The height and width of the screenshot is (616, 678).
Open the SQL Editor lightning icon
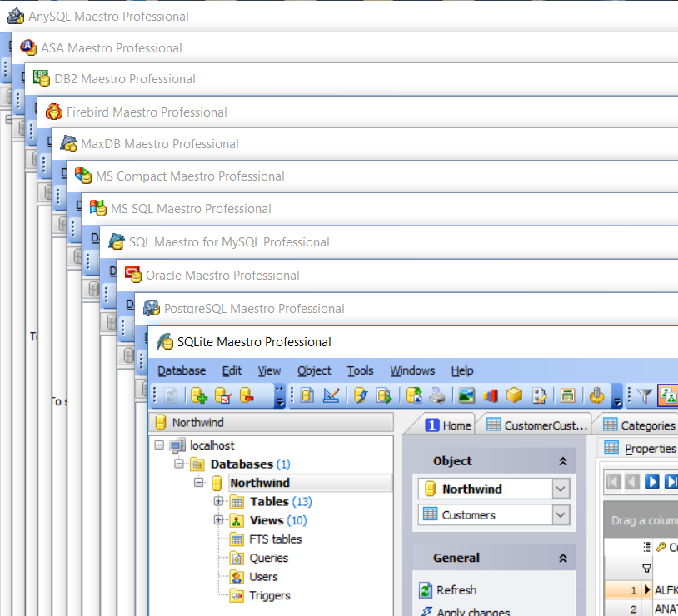point(360,395)
